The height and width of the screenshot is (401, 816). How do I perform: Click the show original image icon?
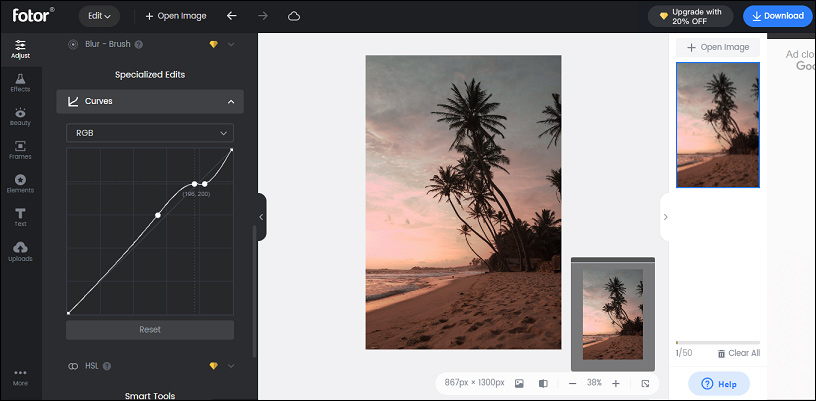click(x=519, y=383)
